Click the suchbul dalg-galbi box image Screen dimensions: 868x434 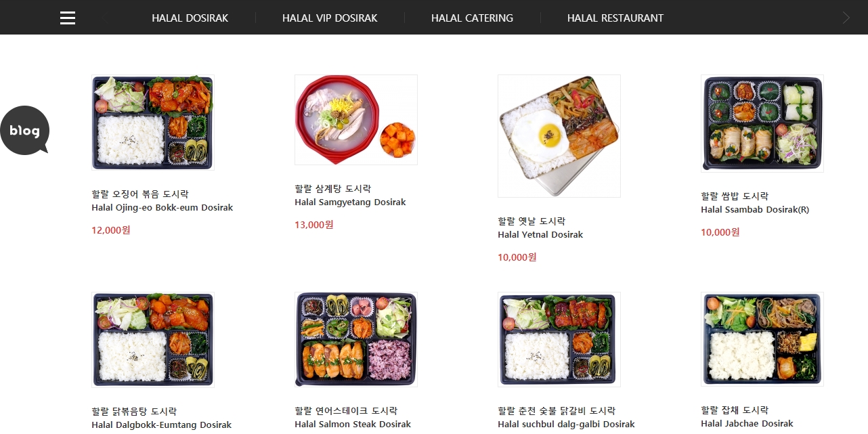click(559, 339)
